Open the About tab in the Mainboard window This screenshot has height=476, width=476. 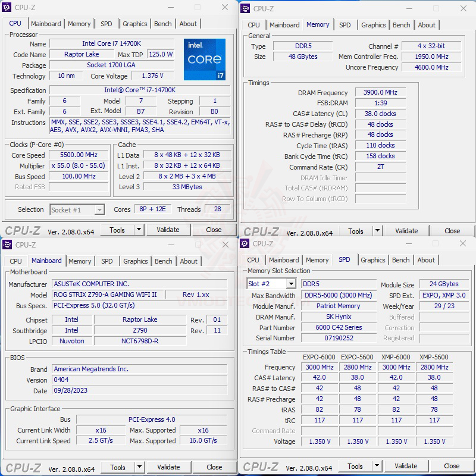[189, 261]
